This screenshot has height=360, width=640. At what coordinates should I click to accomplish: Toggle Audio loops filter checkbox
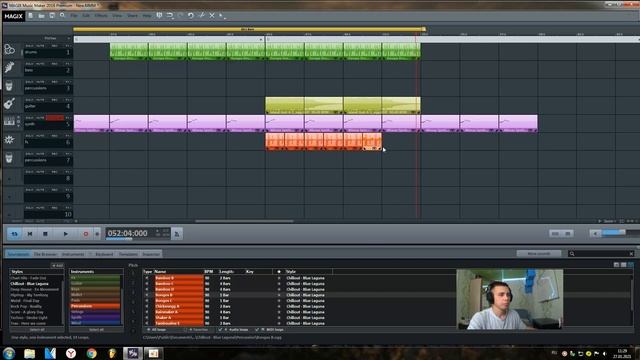point(220,329)
